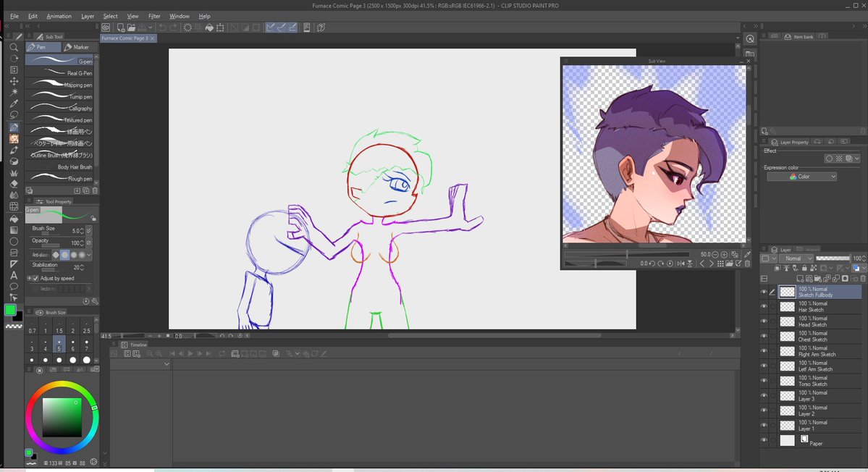
Task: Select the Move layer tool
Action: point(14,81)
